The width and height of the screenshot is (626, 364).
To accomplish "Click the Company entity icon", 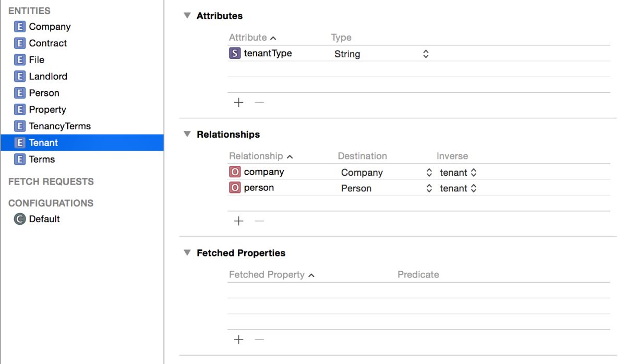I will (20, 27).
